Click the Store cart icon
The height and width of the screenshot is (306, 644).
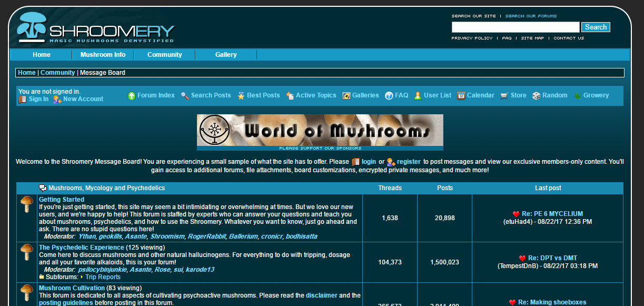pyautogui.click(x=504, y=96)
